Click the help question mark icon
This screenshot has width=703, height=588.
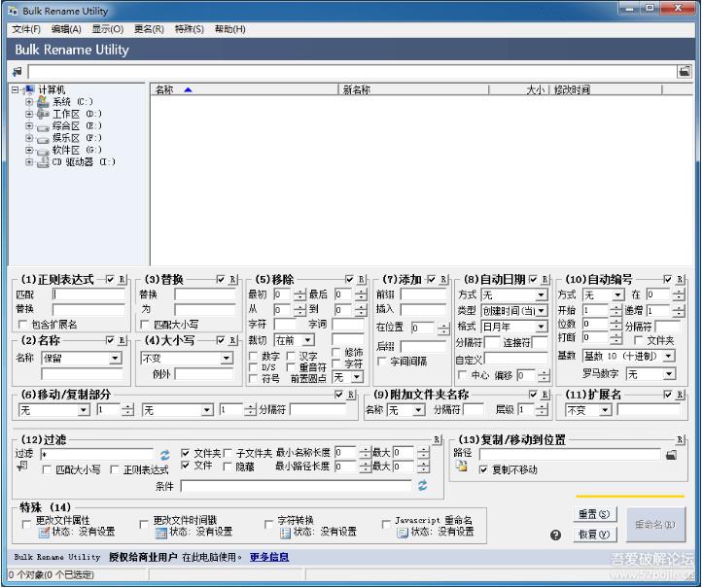[555, 535]
